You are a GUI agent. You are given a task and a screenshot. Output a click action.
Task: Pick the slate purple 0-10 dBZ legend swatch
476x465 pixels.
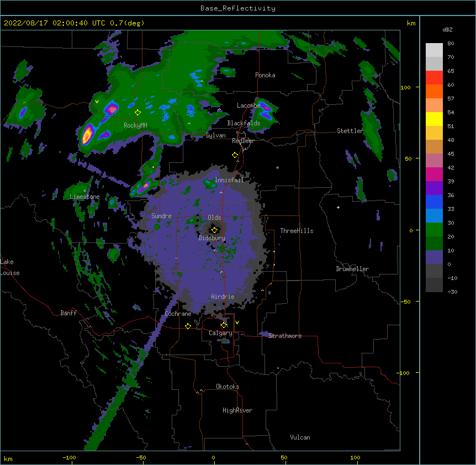click(x=434, y=257)
